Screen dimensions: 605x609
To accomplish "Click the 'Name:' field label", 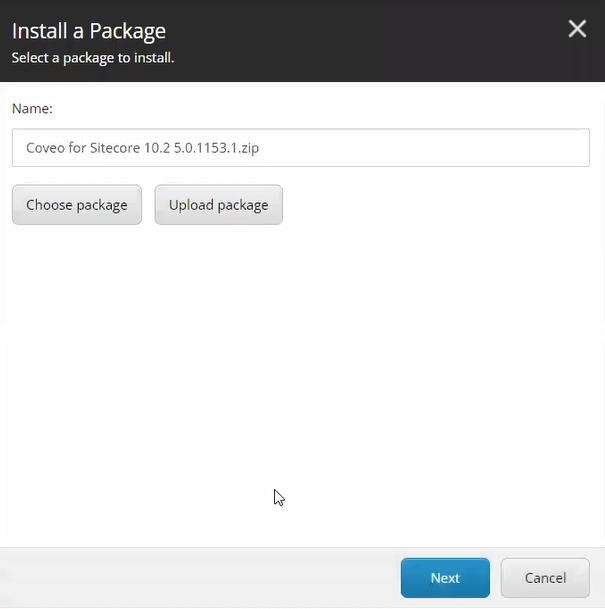I will [32, 108].
